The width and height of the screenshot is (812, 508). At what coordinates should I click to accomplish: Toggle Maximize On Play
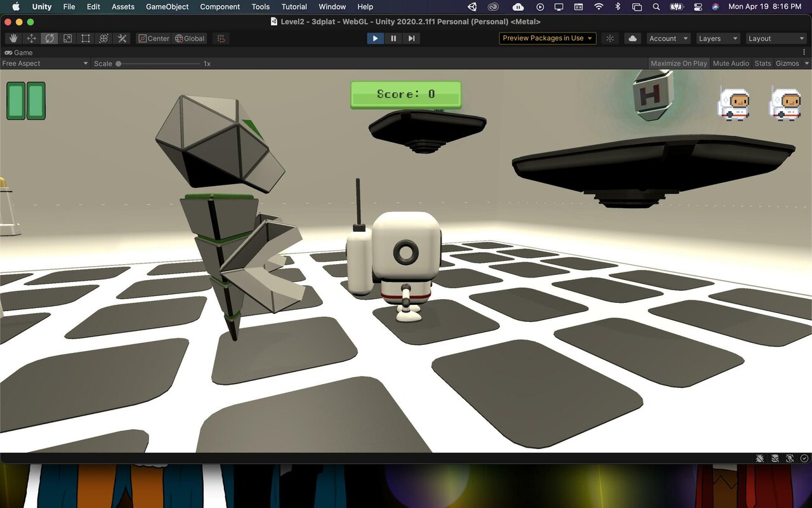[x=679, y=63]
